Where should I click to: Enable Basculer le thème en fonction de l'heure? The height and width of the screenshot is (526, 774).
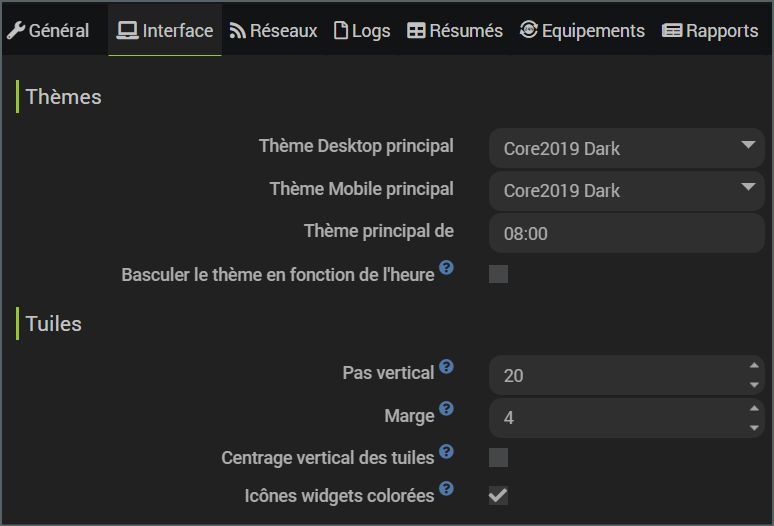click(498, 274)
